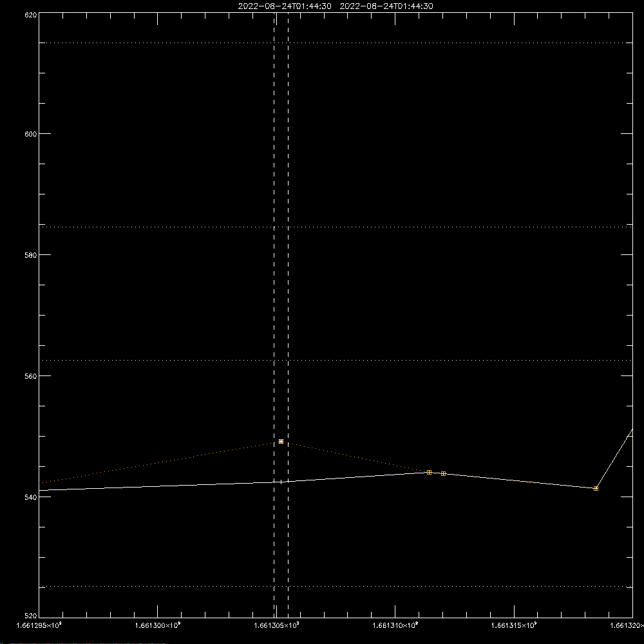Image resolution: width=644 pixels, height=644 pixels.
Task: Click the x-axis label 1.661300×10⁹
Action: [157, 625]
